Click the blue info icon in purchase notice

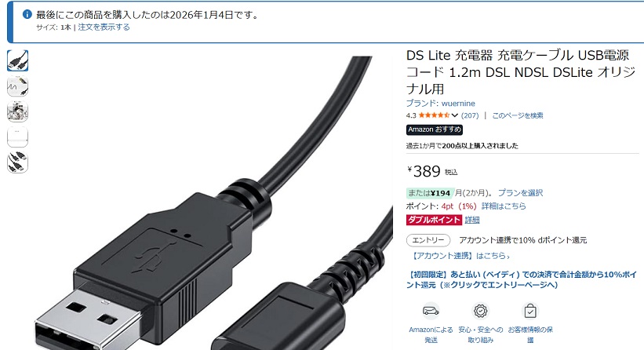coord(27,14)
